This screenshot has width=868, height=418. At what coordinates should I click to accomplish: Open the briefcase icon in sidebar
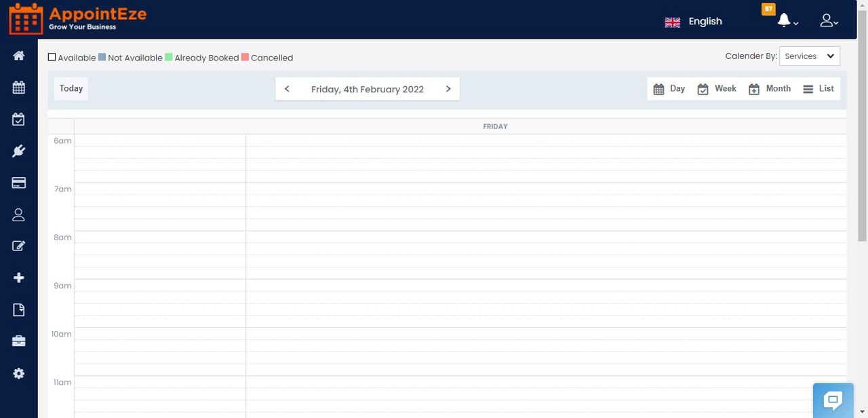coord(19,341)
